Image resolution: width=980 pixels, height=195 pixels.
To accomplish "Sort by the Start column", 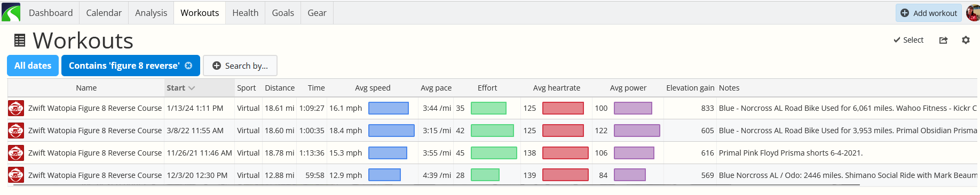I will (180, 88).
